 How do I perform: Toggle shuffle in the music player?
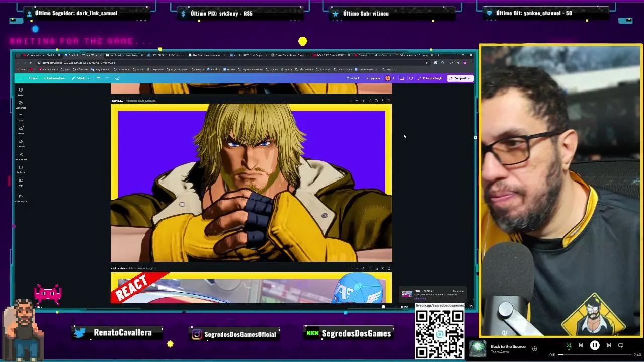pos(569,345)
